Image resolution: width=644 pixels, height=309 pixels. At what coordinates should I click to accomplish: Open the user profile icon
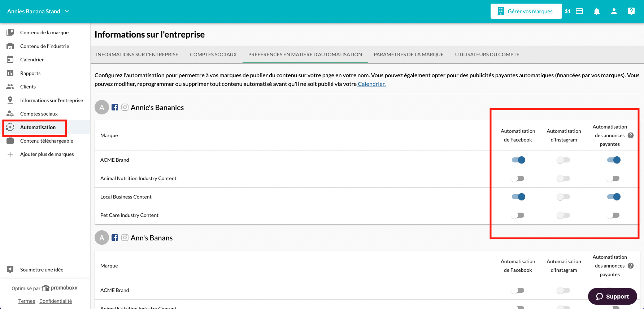614,11
